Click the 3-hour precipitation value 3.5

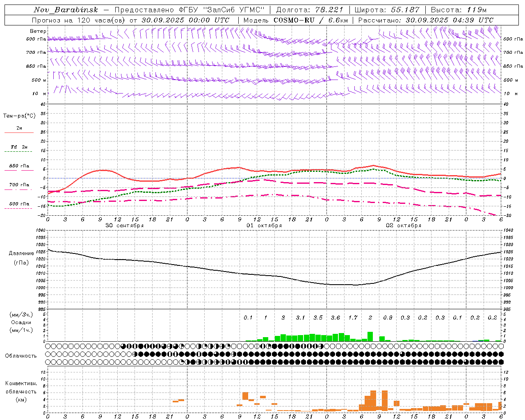[318, 318]
